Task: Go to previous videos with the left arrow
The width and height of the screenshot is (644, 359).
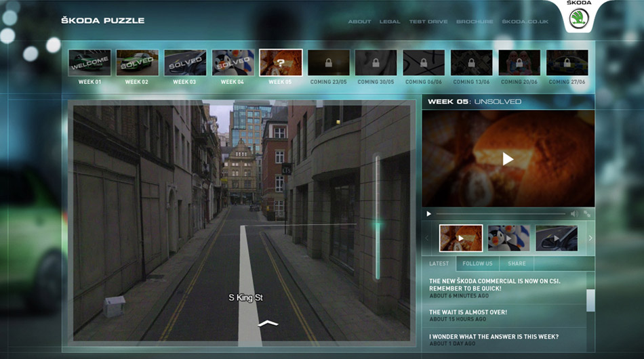Action: [426, 238]
